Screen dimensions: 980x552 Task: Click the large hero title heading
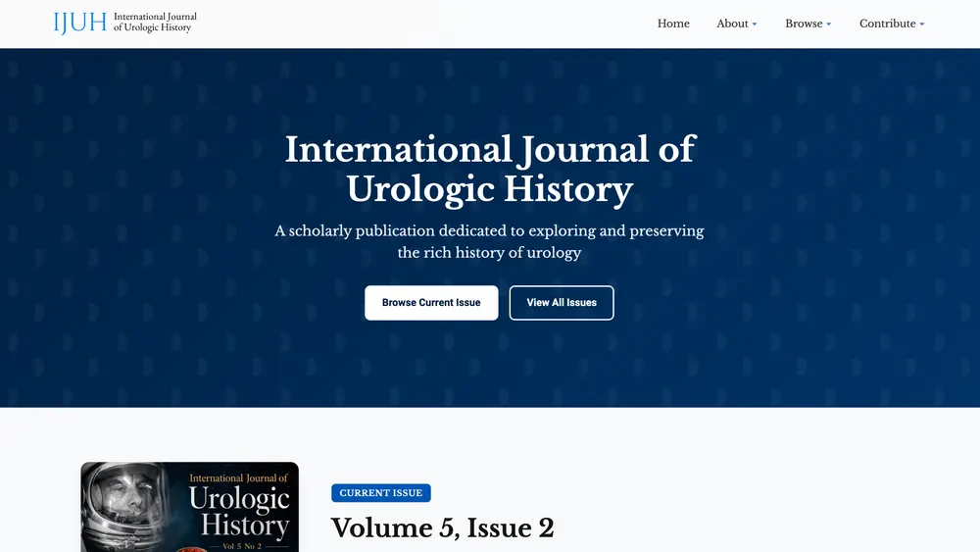click(x=490, y=169)
